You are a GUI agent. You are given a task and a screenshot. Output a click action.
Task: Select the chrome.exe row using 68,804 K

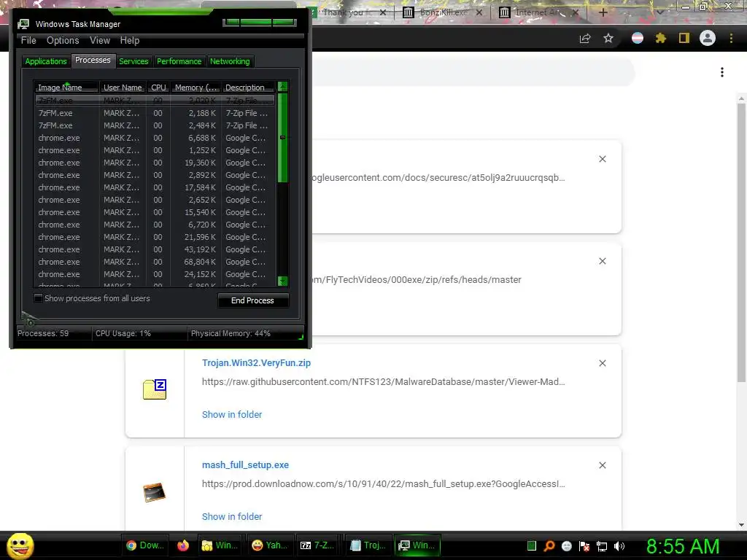click(155, 262)
